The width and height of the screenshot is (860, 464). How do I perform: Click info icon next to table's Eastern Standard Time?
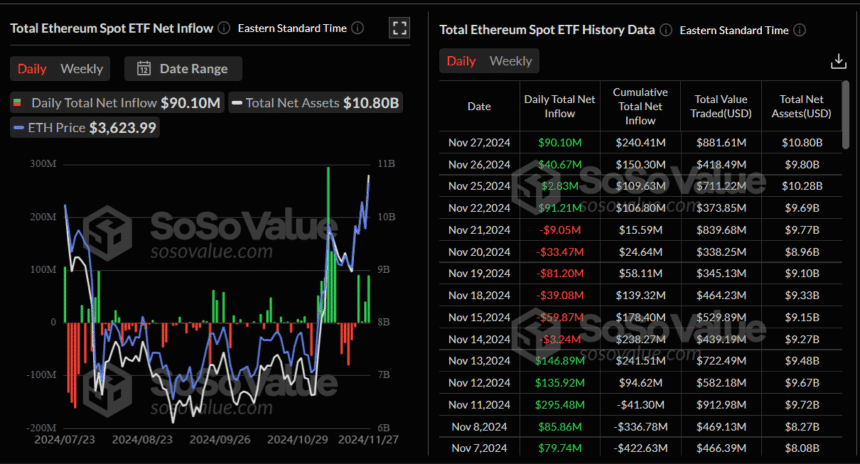(x=800, y=30)
